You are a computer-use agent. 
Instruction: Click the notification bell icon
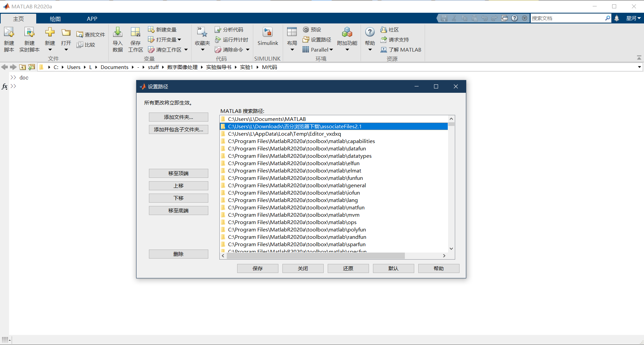616,18
